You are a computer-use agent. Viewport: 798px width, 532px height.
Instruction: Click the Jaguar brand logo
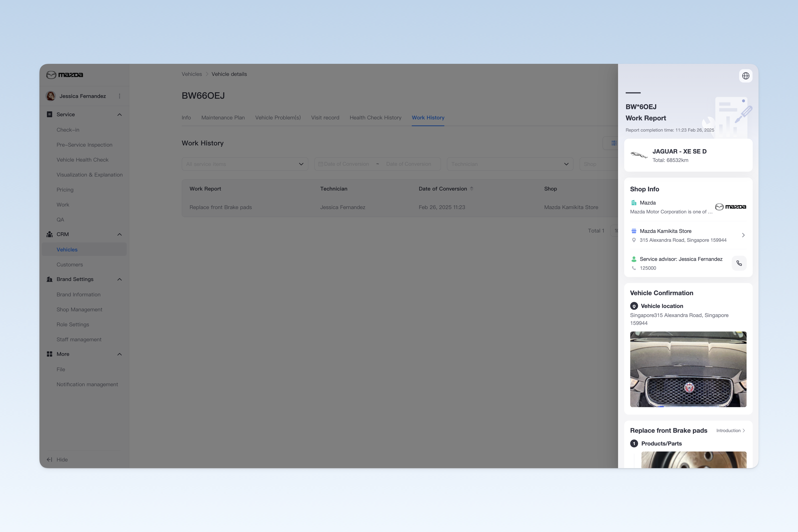coord(639,155)
